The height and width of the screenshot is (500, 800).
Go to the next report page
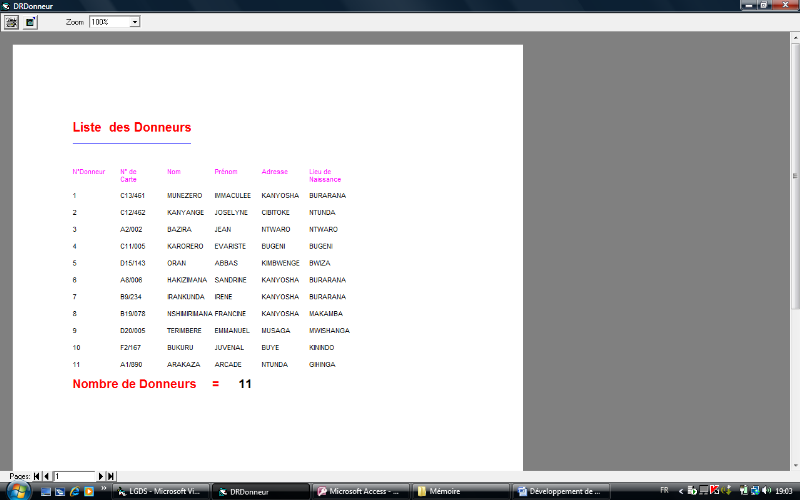pos(101,476)
